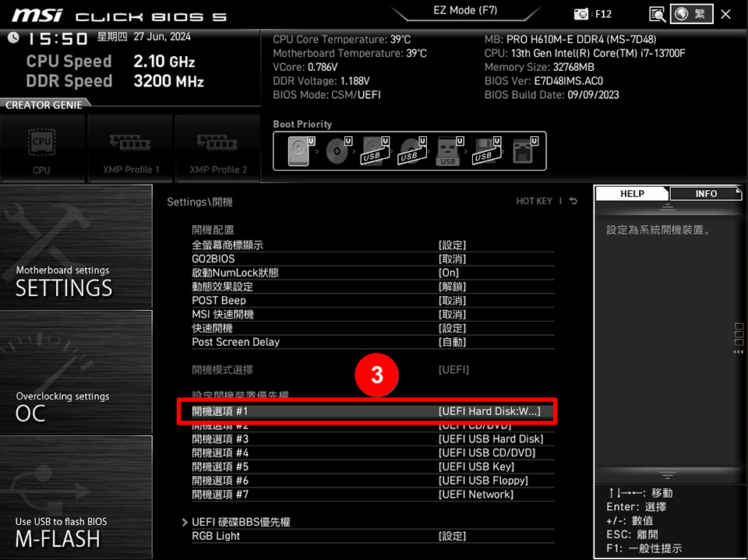Switch to EZ Mode with F7 button
Screen dimensions: 748x560
pyautogui.click(x=465, y=10)
